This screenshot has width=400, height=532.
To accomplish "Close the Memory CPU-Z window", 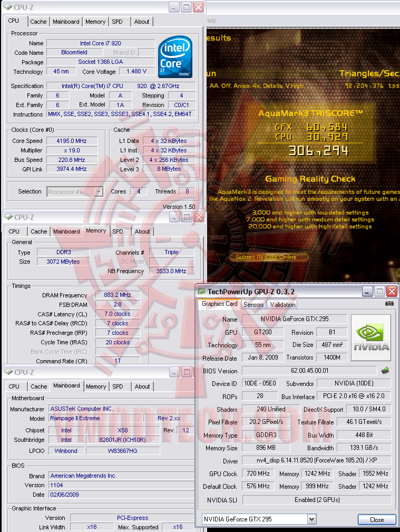I will [x=199, y=217].
